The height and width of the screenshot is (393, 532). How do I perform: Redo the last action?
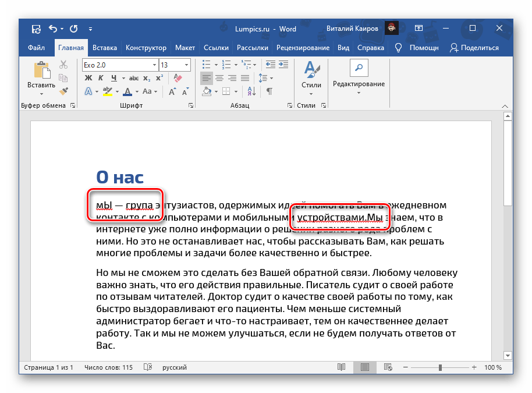(73, 29)
